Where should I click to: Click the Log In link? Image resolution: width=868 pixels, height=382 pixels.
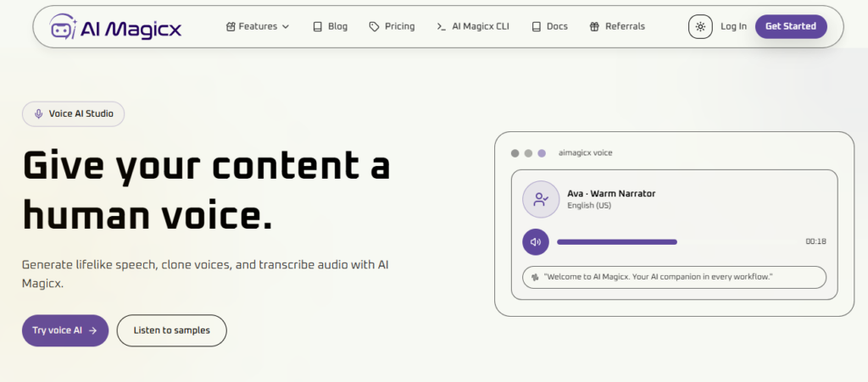[x=733, y=26]
